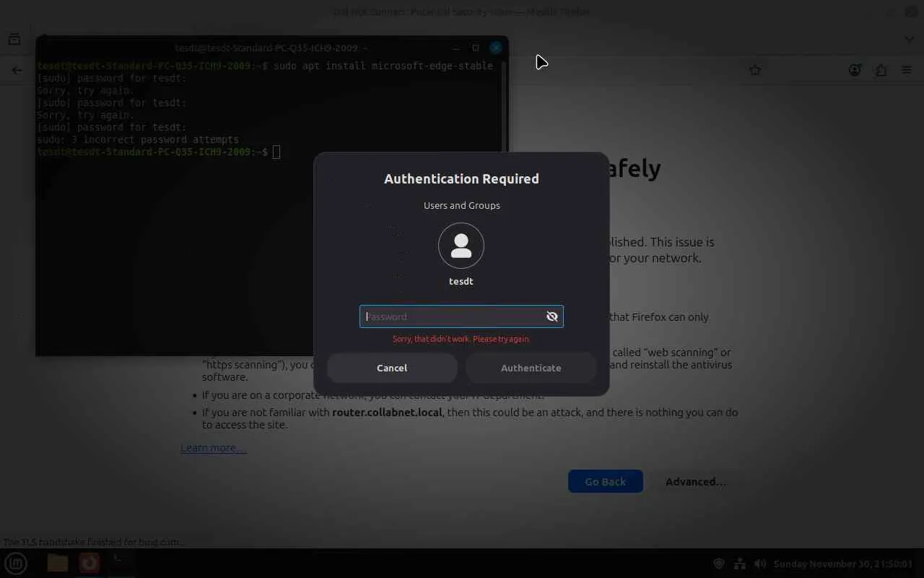Screen dimensions: 924x578
Task: Click the 'Authentication Required' dialog title
Action: click(x=461, y=178)
